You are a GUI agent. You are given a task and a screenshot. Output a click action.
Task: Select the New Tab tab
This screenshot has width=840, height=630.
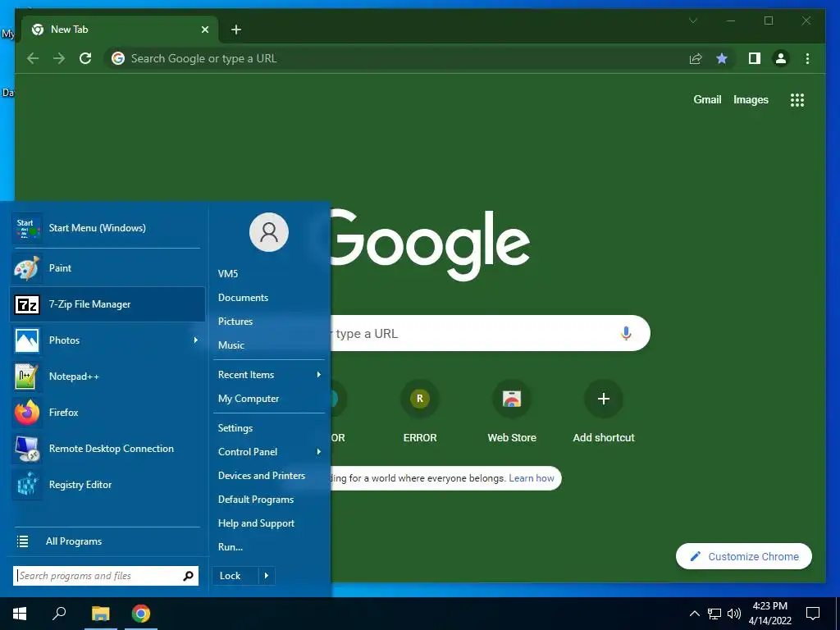[120, 30]
